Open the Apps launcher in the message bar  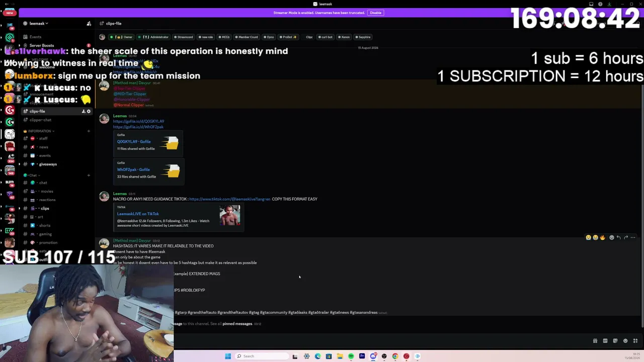[635, 341]
